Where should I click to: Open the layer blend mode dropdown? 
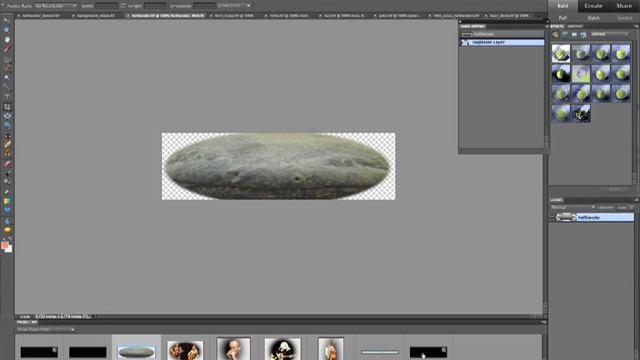click(573, 207)
